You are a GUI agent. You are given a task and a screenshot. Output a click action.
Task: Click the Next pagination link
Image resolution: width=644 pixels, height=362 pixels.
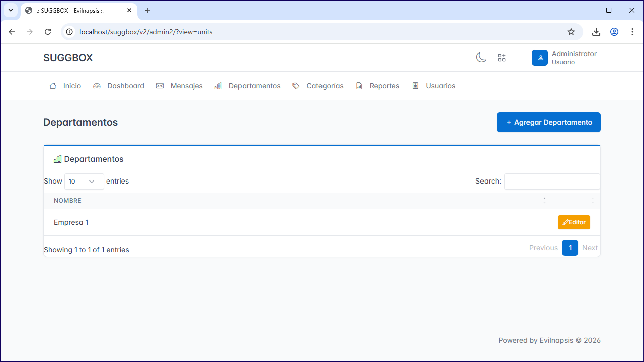590,248
